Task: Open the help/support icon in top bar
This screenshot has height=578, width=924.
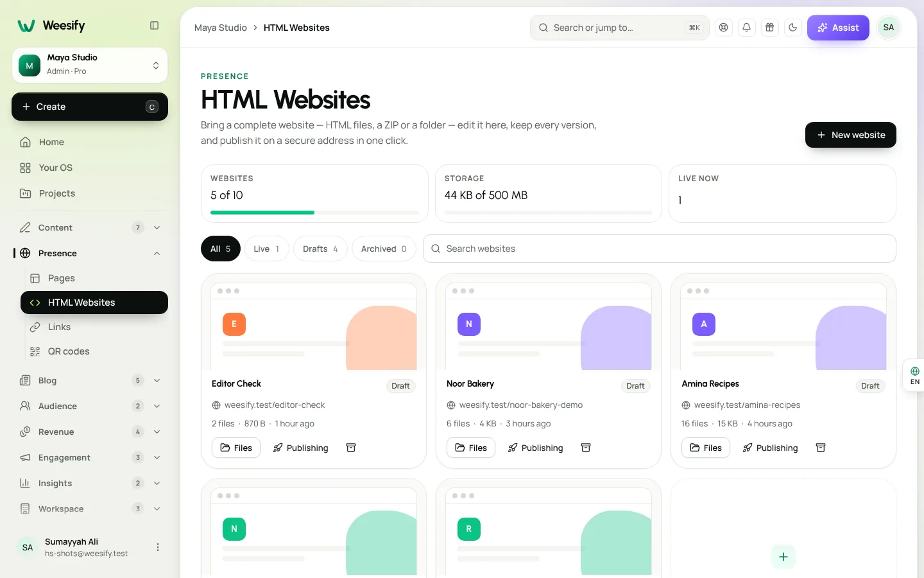Action: (724, 28)
